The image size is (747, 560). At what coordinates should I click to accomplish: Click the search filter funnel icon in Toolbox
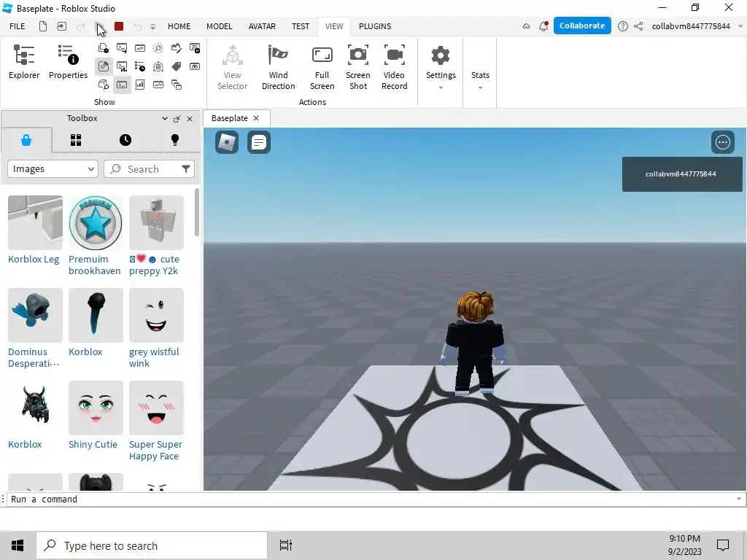click(x=186, y=168)
